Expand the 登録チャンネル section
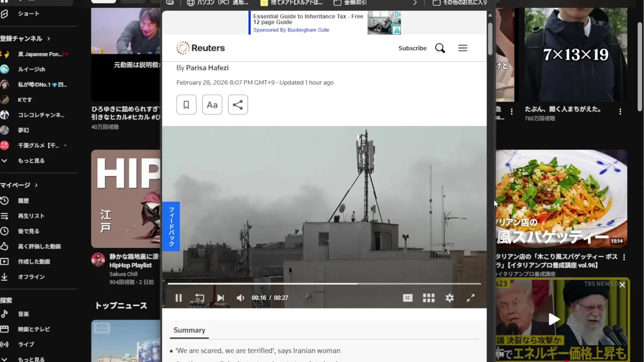This screenshot has height=362, width=644. tap(25, 38)
